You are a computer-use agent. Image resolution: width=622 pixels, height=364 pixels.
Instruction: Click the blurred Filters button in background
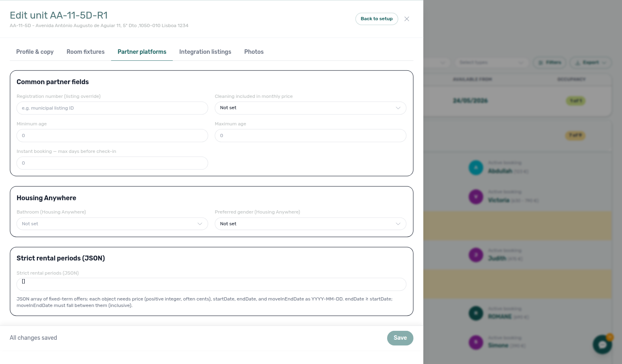click(550, 63)
